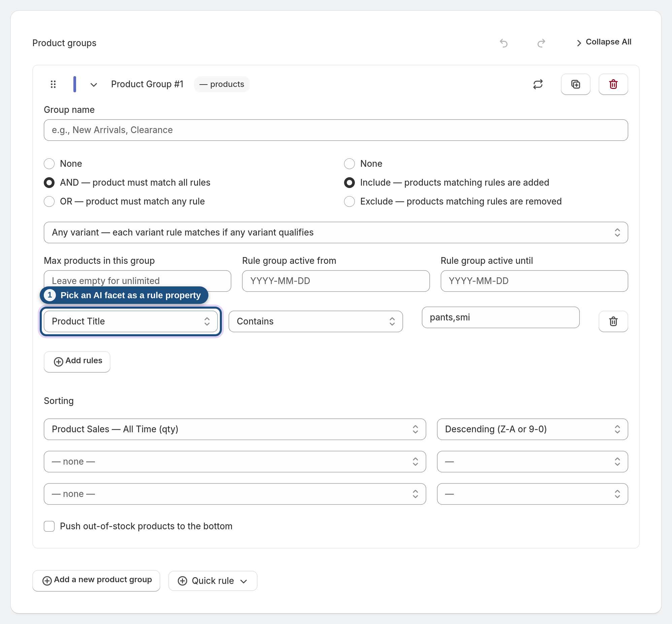Click the undo arrow icon

[x=504, y=43]
